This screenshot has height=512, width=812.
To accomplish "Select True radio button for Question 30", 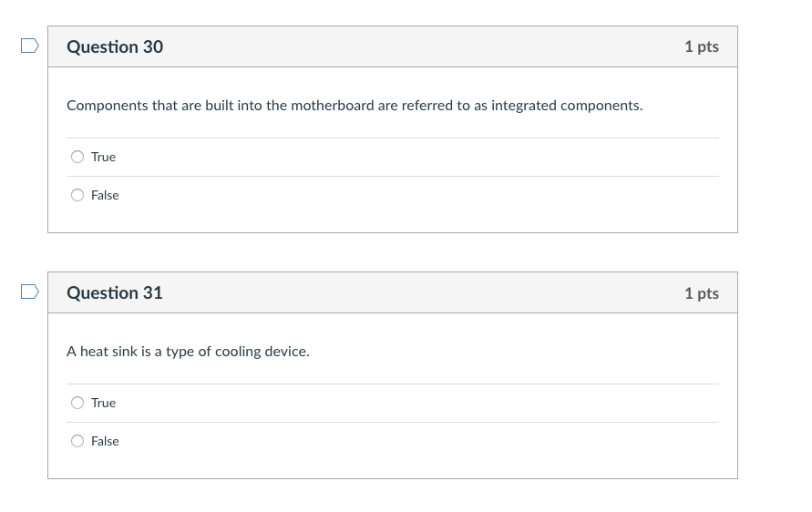I will point(77,157).
